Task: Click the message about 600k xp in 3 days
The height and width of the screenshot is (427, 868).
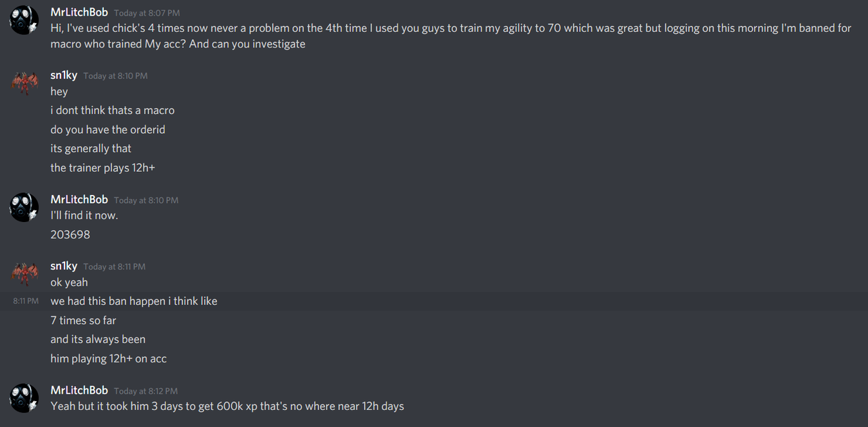Action: point(227,407)
